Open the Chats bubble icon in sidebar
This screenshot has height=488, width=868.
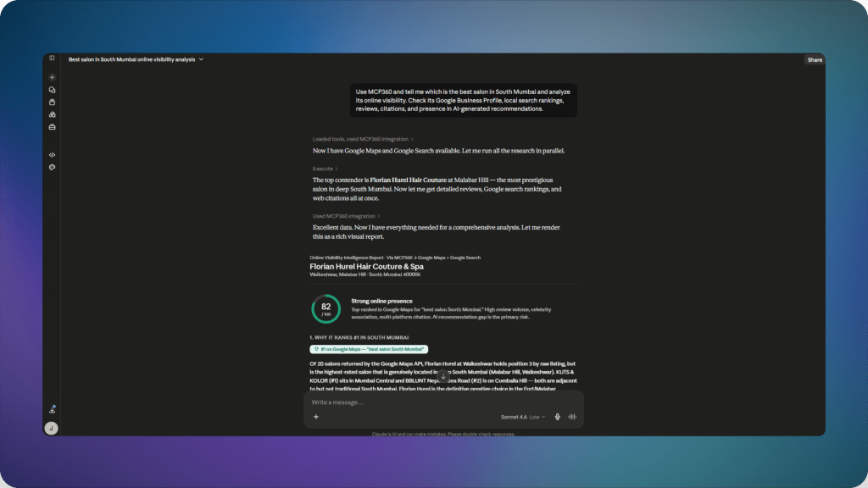[52, 90]
